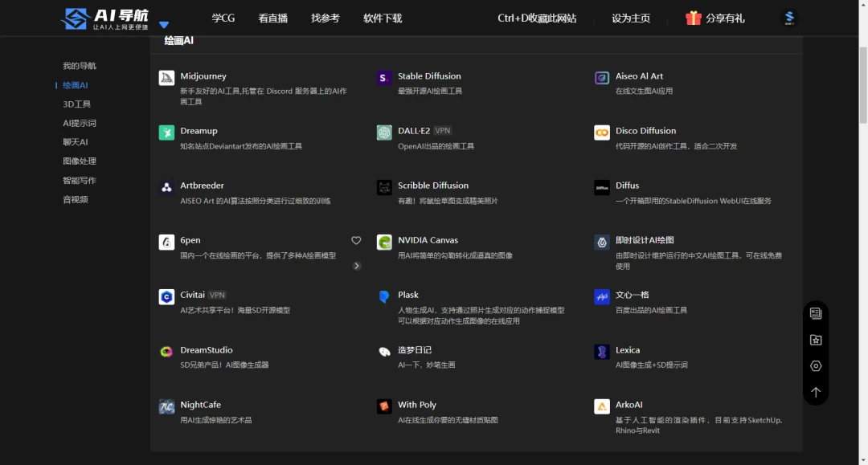Click the Disco Diffusion orange icon

(x=602, y=133)
